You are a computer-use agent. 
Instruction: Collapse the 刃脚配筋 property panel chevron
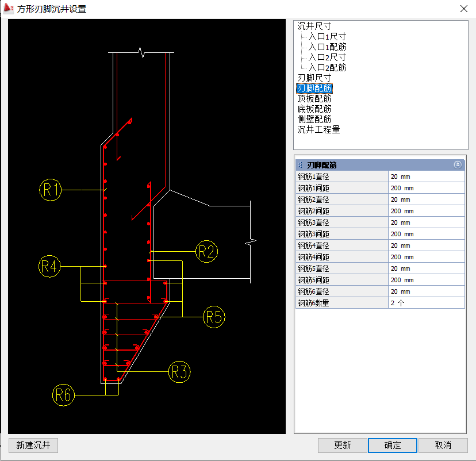click(458, 165)
